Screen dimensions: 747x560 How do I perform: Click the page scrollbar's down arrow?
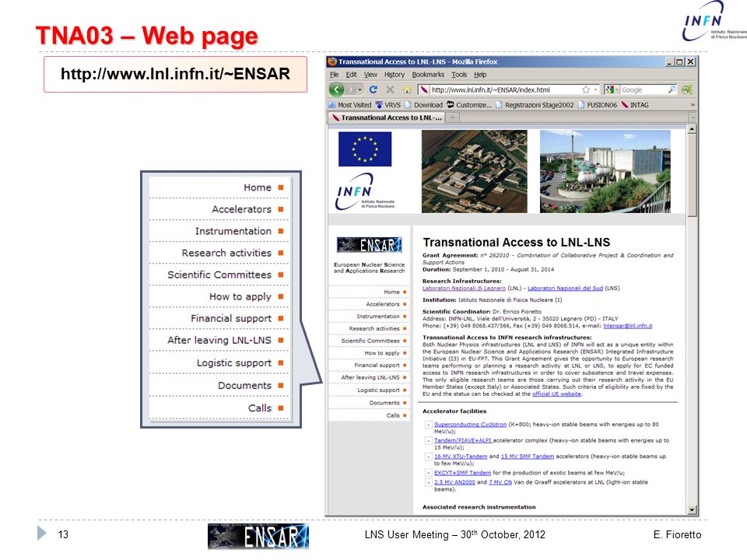(693, 510)
